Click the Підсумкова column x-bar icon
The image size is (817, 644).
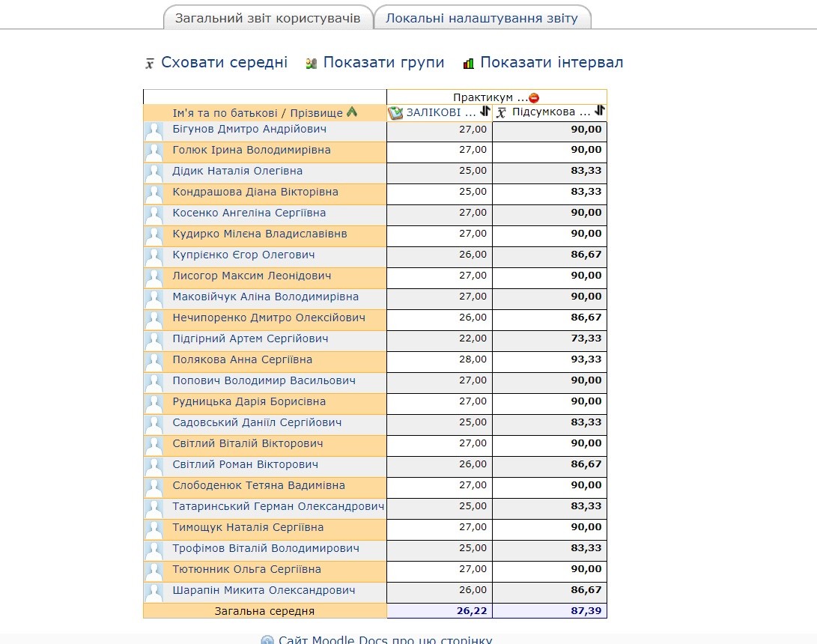501,112
